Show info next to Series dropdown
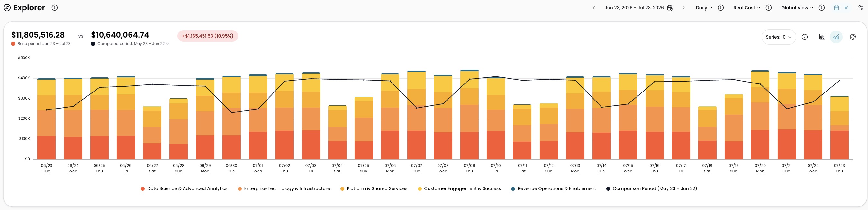This screenshot has width=868, height=210. (805, 37)
